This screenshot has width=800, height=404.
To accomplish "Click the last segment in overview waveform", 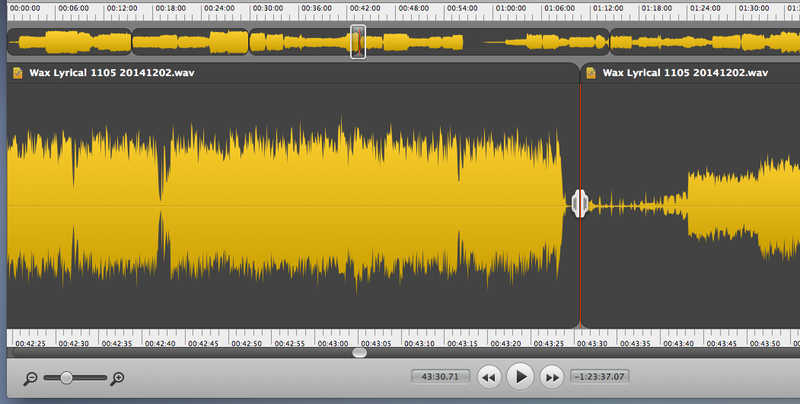I will pos(705,42).
